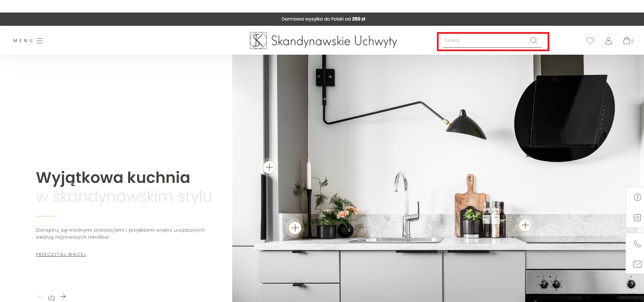Expand the plus hotspot by the black vases

point(295,228)
